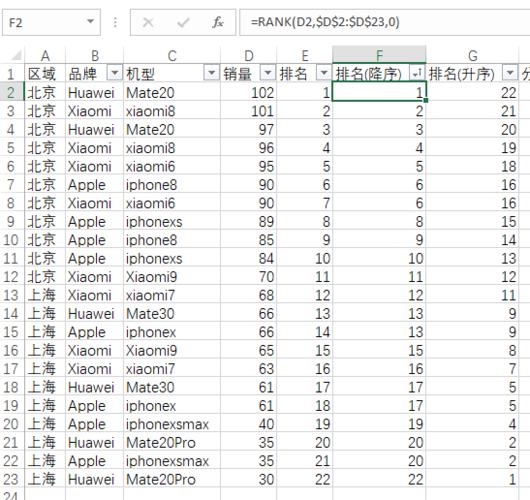The height and width of the screenshot is (500, 530).
Task: Open filter dropdown for 机型 column
Action: coord(212,73)
